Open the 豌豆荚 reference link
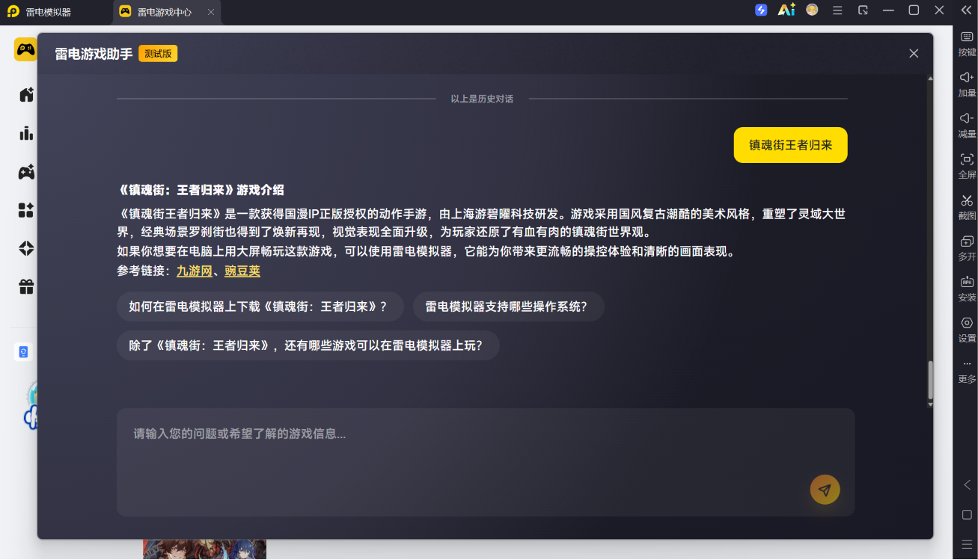The image size is (978, 560). tap(242, 271)
